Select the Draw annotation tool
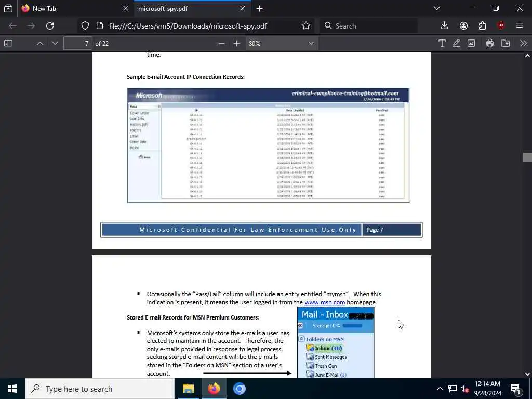532x399 pixels. pos(456,43)
